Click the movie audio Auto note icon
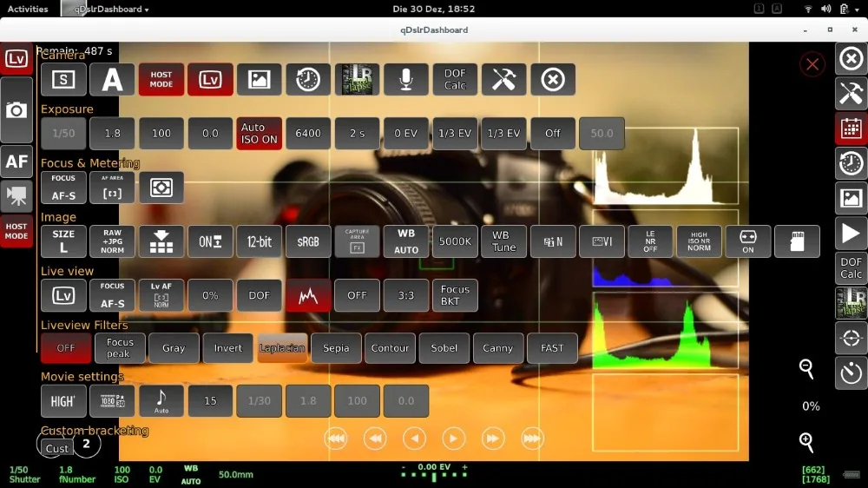 click(161, 401)
